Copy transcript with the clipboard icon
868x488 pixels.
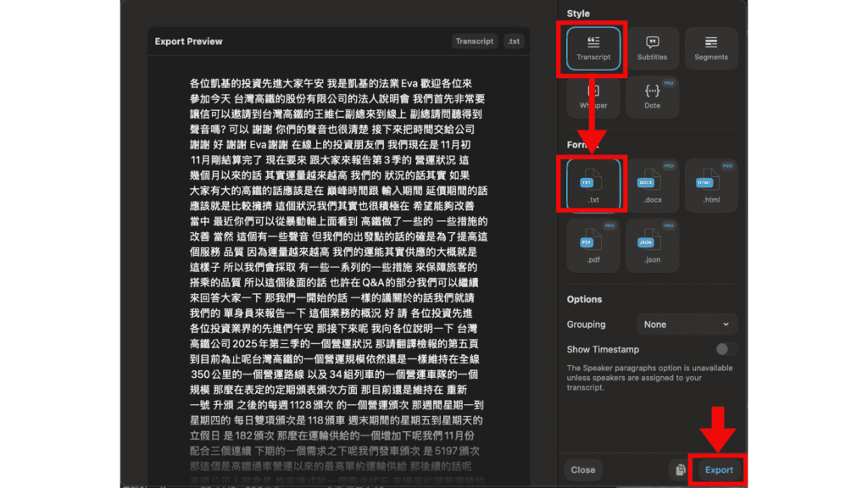point(680,469)
